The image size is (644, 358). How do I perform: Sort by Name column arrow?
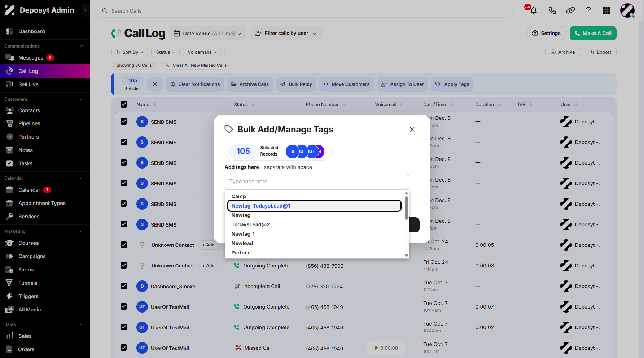pyautogui.click(x=154, y=105)
